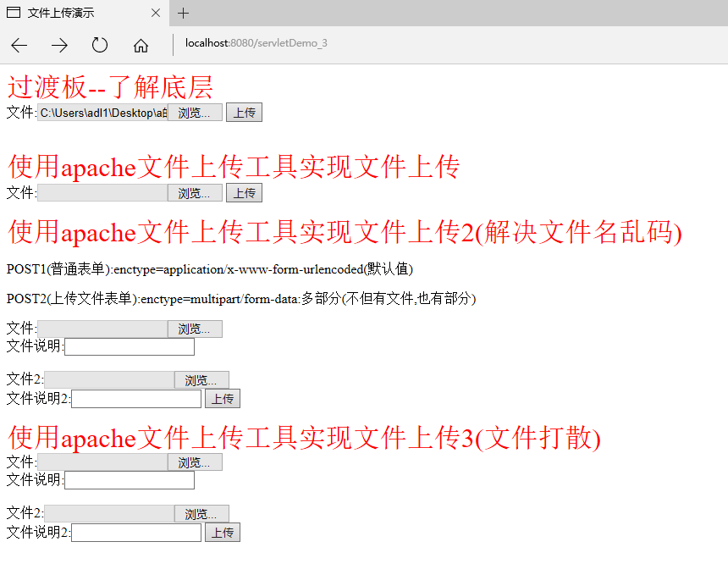
Task: Click the 文件 path field in 文件打散 section
Action: [102, 462]
